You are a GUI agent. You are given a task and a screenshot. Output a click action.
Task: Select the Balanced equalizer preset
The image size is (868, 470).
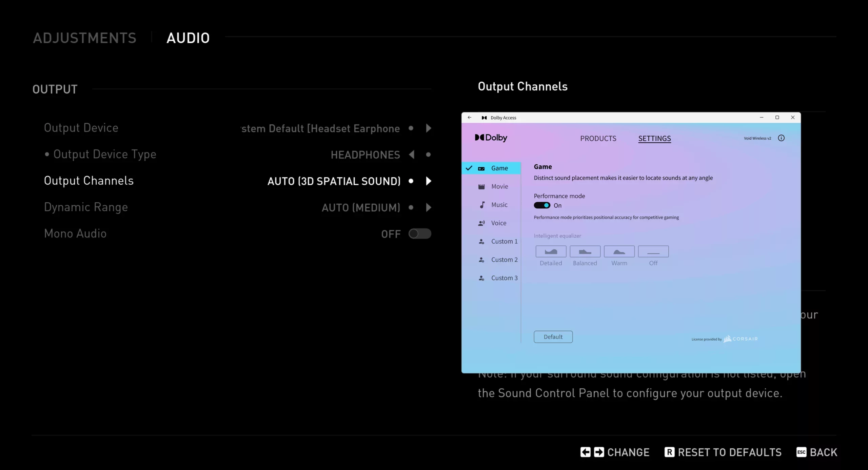(x=585, y=251)
